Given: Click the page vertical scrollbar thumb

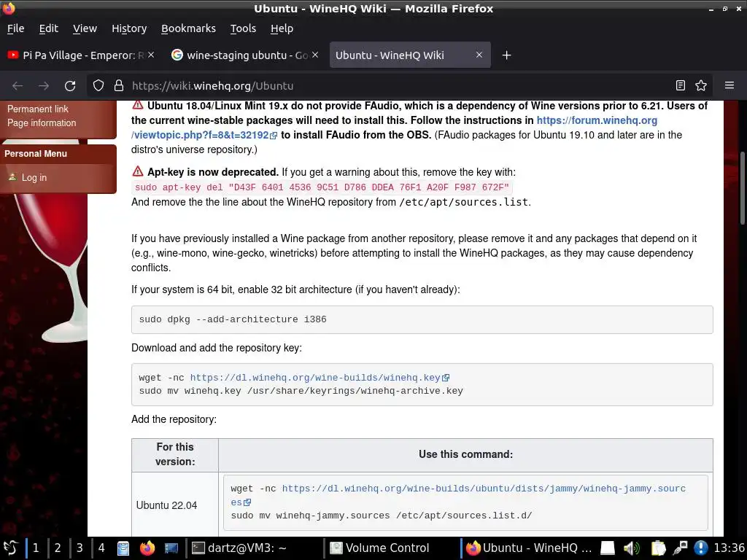Looking at the screenshot, I should point(742,187).
